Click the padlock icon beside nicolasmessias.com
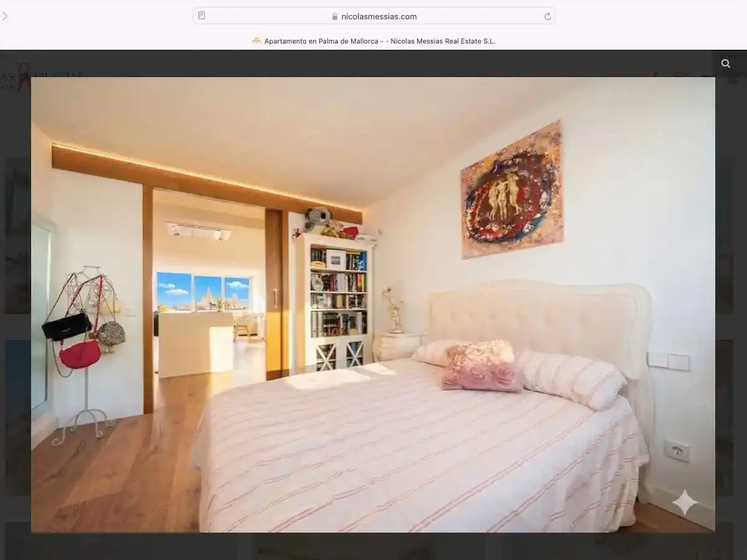747x560 pixels. pyautogui.click(x=335, y=17)
